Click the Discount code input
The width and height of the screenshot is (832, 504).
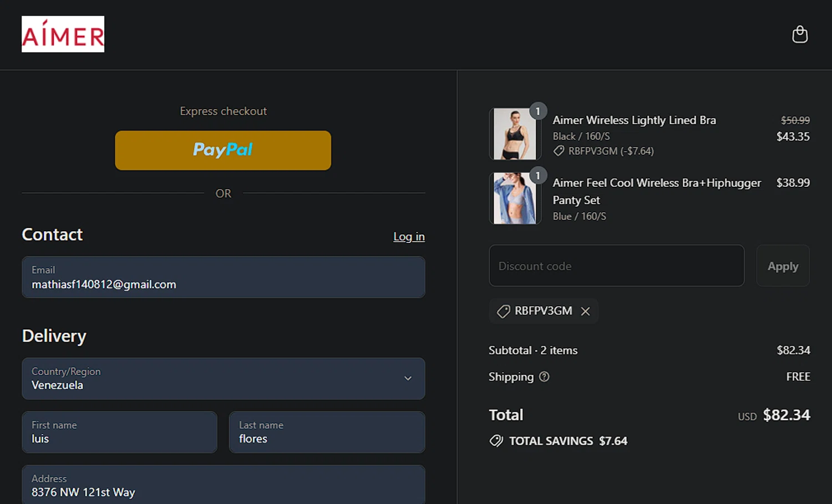pos(616,266)
